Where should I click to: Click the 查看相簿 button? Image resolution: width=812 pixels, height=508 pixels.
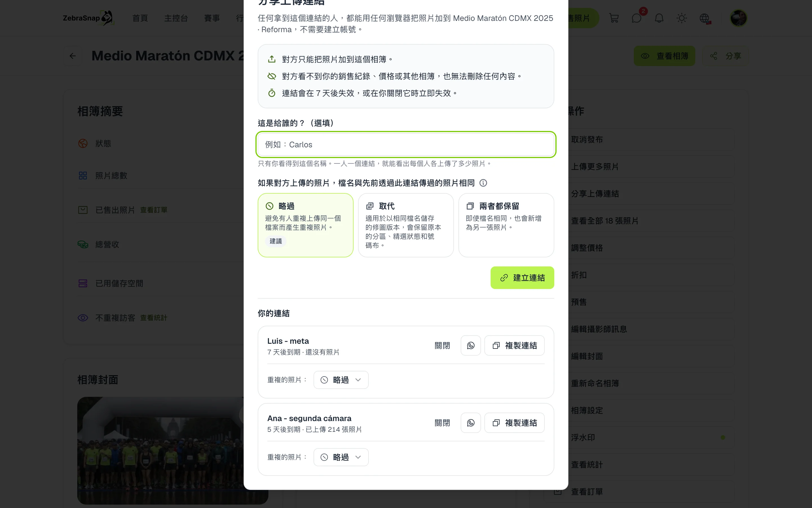664,56
